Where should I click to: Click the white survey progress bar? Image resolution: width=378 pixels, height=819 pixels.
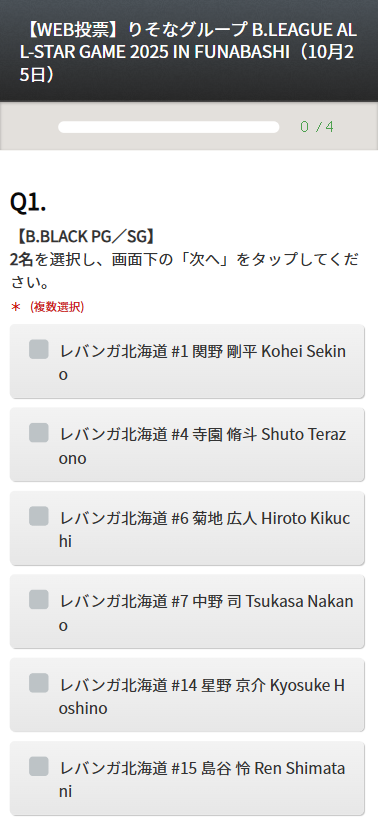point(169,127)
